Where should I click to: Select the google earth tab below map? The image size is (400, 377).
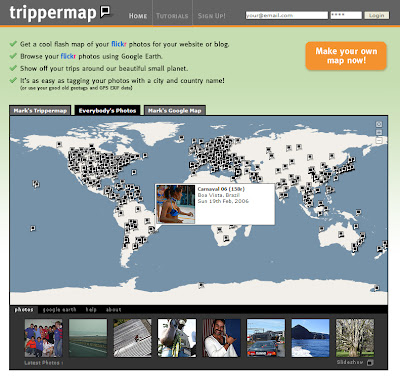pos(59,310)
